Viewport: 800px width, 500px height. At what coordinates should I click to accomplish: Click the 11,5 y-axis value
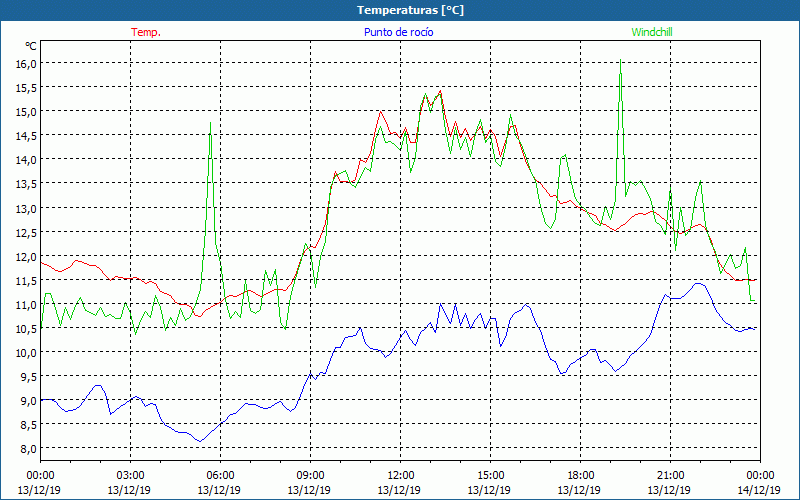(x=28, y=280)
